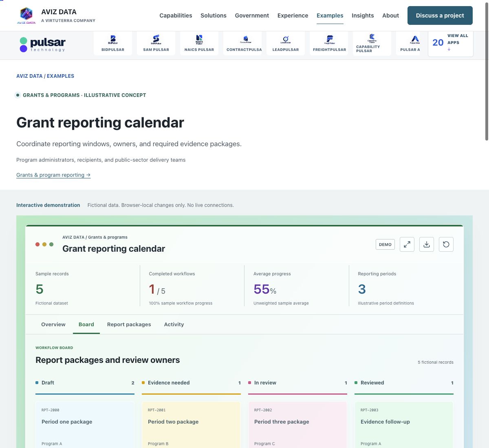Switch to the Report packages tab
Screen dimensions: 489x448
(x=129, y=325)
